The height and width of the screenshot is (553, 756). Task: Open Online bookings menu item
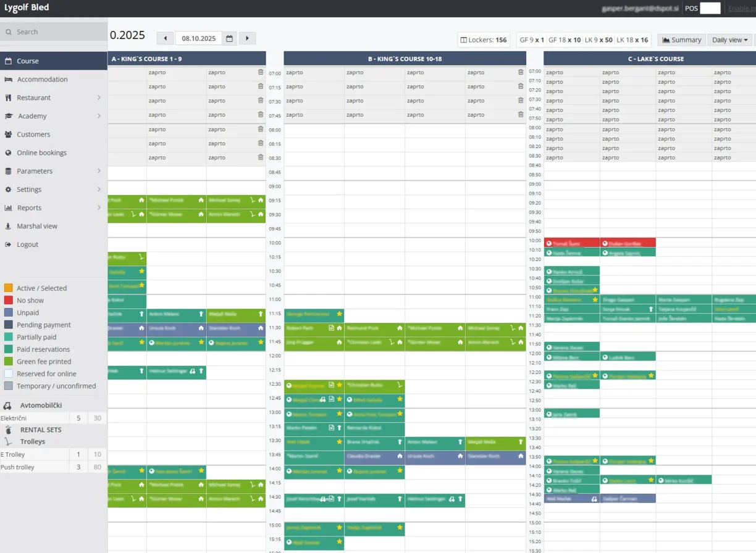41,152
